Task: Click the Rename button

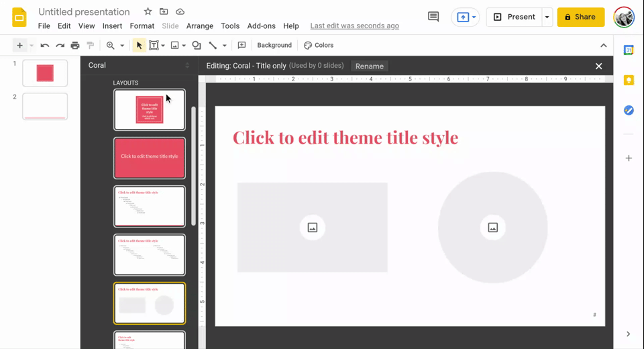Action: point(369,66)
